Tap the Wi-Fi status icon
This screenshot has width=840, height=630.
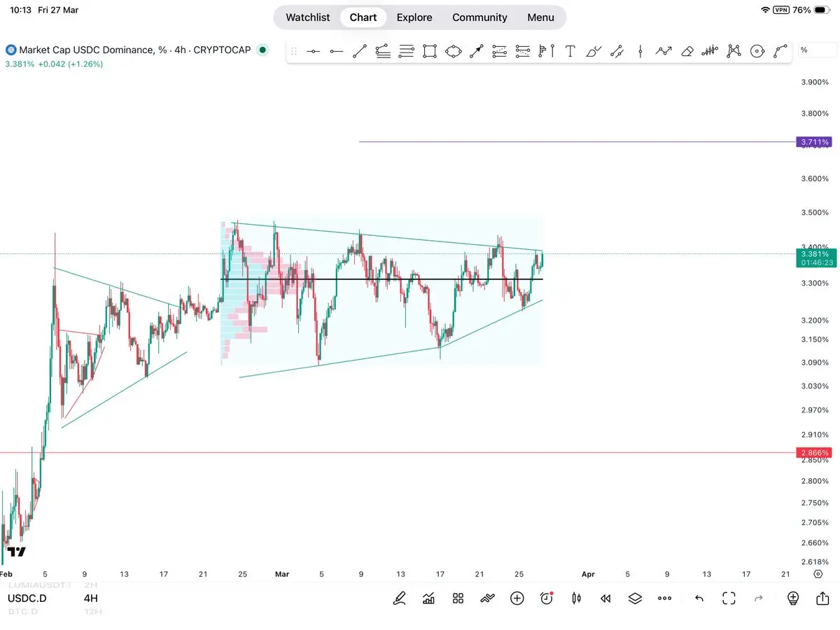tap(765, 10)
